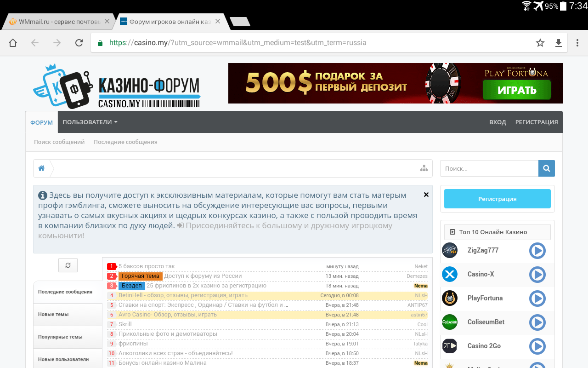Click the ВХОД link
Image resolution: width=588 pixels, height=368 pixels.
pos(498,122)
